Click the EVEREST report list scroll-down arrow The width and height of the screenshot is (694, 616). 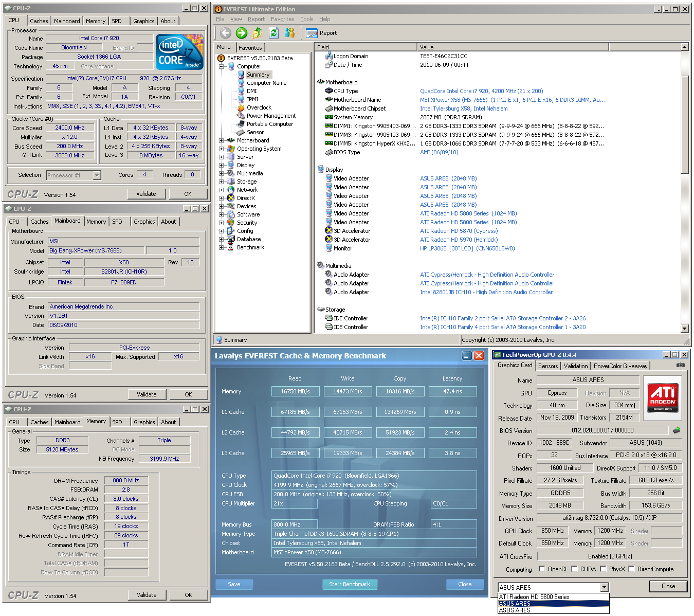point(684,329)
